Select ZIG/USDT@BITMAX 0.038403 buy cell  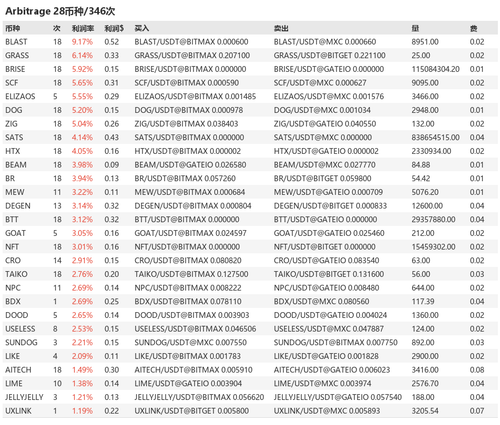tap(186, 124)
